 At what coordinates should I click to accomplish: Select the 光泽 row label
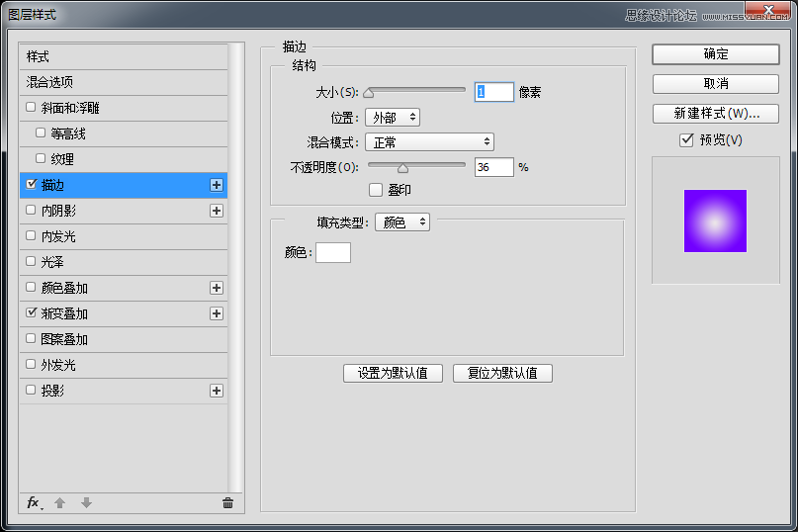click(52, 262)
